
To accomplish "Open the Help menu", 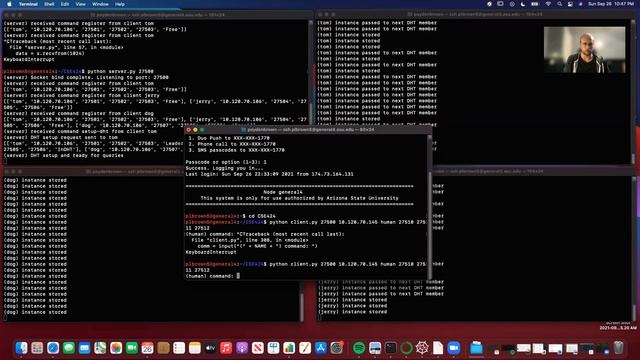I will click(120, 4).
